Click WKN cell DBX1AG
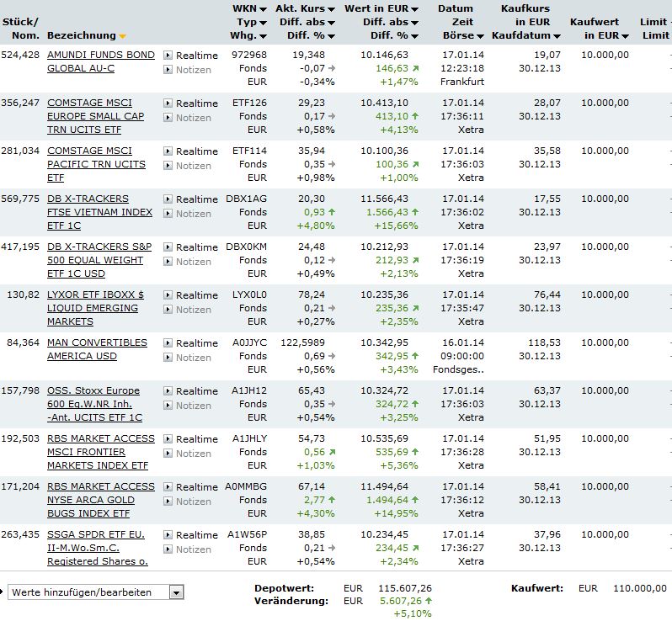672x621 pixels. point(246,199)
